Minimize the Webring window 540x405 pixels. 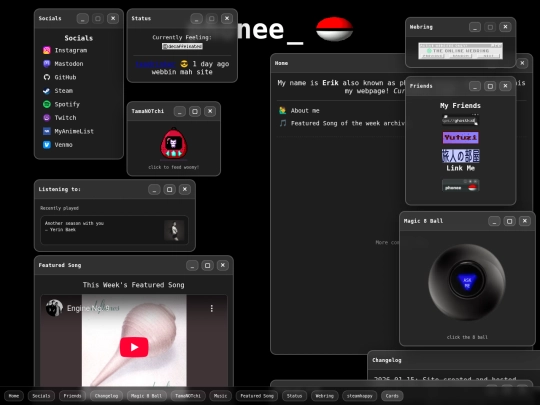475,27
